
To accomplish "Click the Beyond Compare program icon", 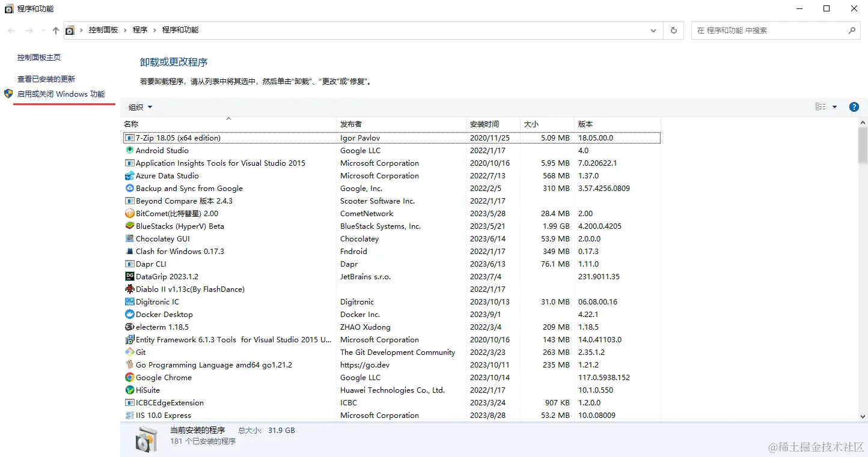I will [x=129, y=201].
